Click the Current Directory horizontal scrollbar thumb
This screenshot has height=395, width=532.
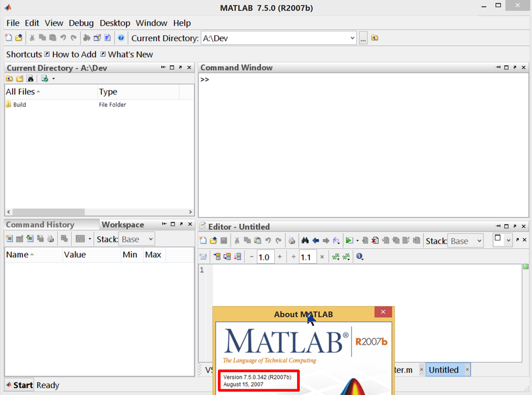[x=48, y=212]
